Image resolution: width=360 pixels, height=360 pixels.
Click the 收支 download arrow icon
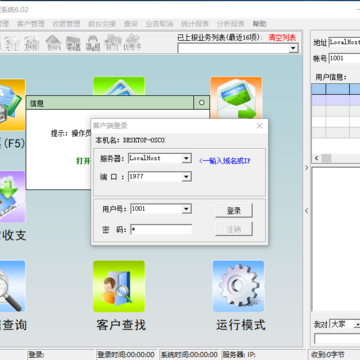tap(12, 197)
